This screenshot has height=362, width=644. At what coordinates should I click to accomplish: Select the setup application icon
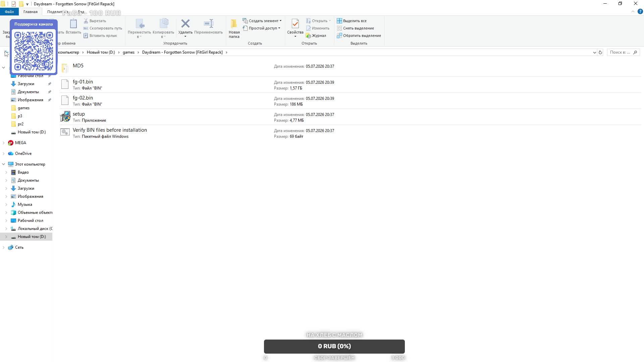(x=65, y=117)
